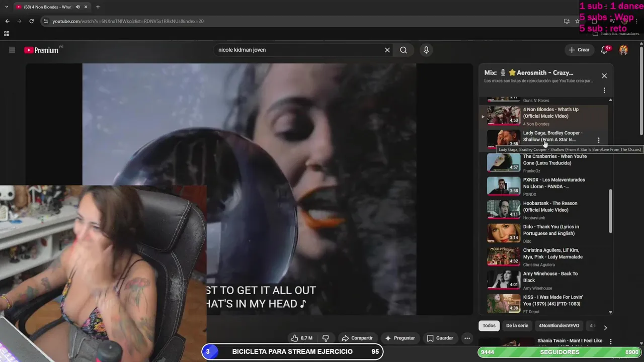
Task: Play Amy Winehouse Back To Black thumbnail
Action: tap(504, 280)
